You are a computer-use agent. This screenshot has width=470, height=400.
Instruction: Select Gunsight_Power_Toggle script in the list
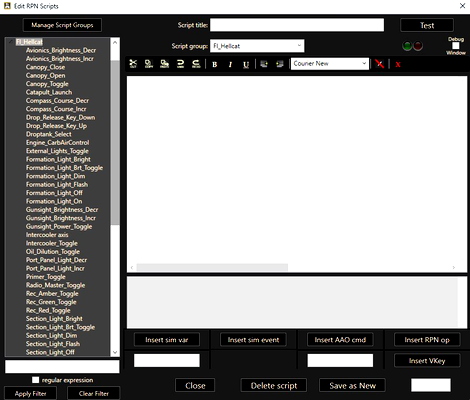pyautogui.click(x=59, y=227)
